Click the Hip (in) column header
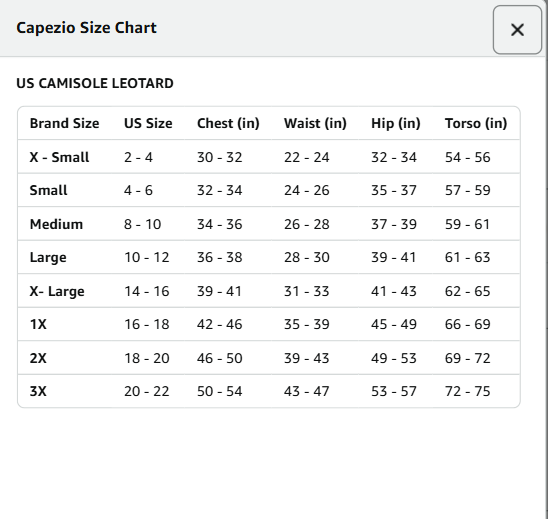The image size is (548, 519). coord(396,123)
